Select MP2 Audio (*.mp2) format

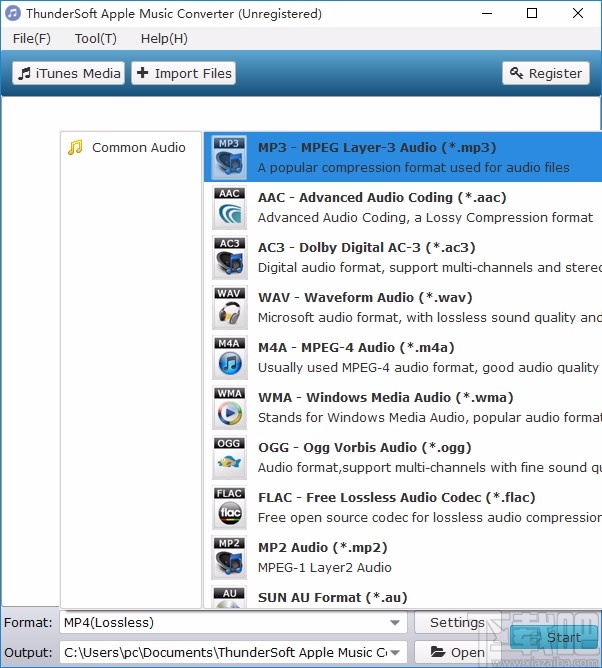pos(403,557)
